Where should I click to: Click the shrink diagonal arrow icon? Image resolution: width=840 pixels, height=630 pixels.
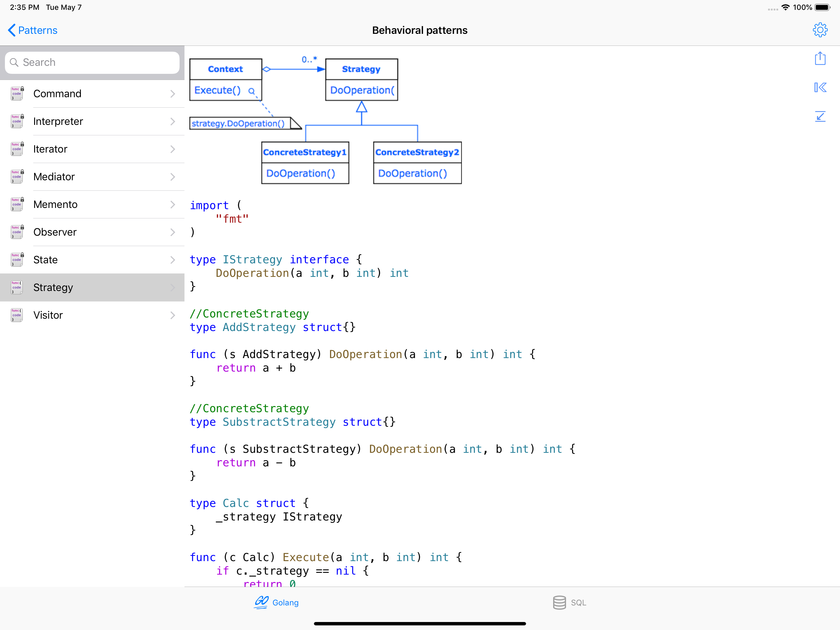[x=820, y=116]
